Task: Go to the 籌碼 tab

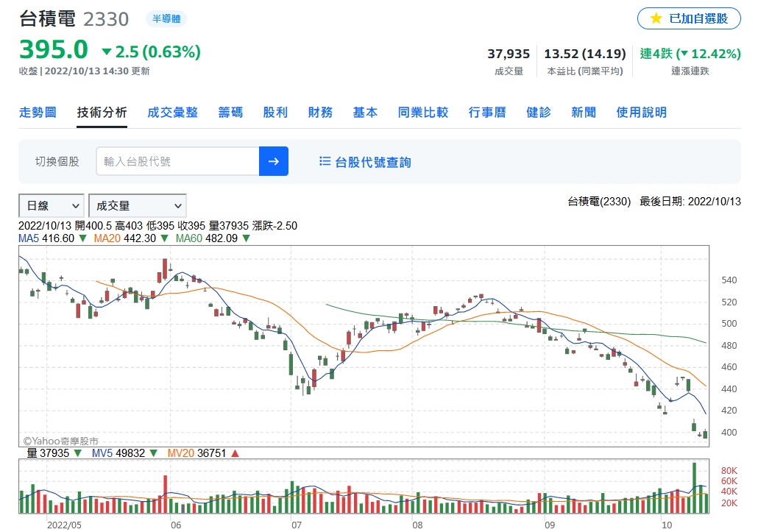Action: click(x=230, y=113)
